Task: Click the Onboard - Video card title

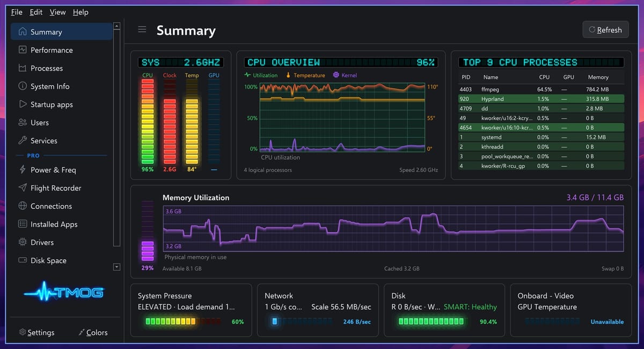Action: 545,296
